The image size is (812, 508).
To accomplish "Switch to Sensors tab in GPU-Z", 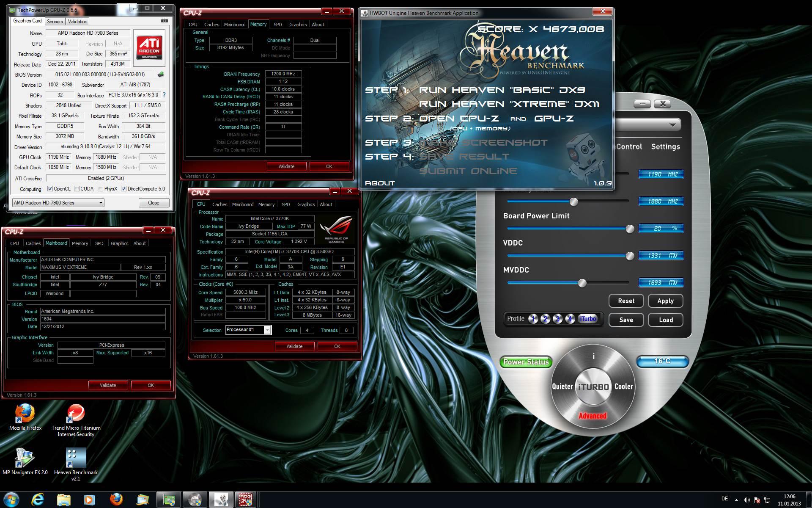I will click(x=55, y=21).
